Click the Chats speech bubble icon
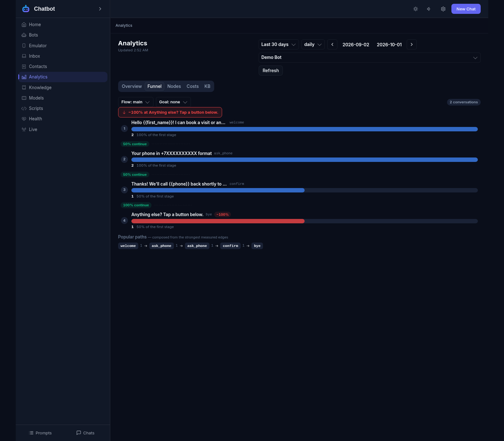504x441 pixels. click(x=79, y=433)
